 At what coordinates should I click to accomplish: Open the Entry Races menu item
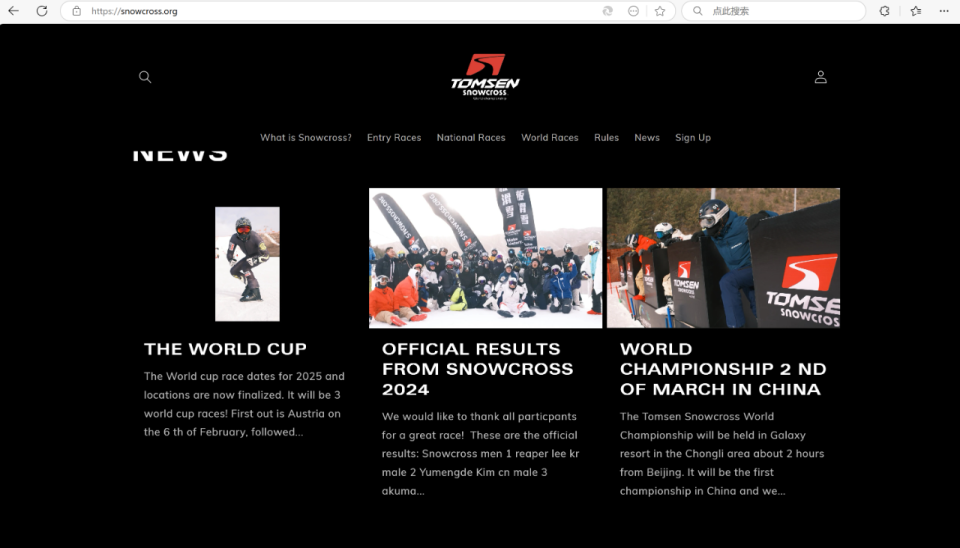click(x=394, y=138)
